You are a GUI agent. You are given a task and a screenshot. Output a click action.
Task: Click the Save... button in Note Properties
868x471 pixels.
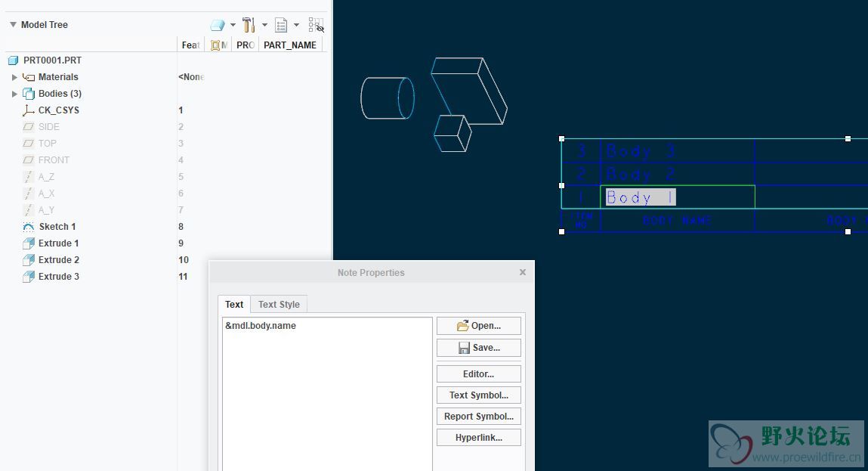[479, 348]
